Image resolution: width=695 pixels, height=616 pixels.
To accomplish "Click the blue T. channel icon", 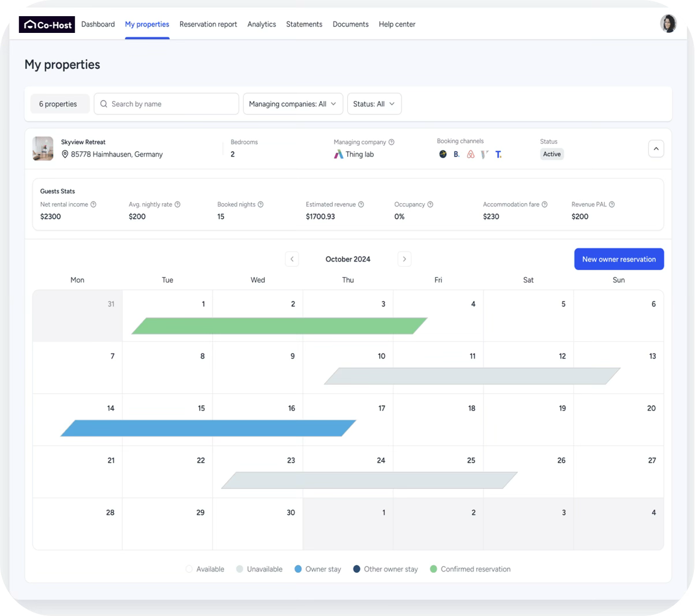I will click(499, 154).
